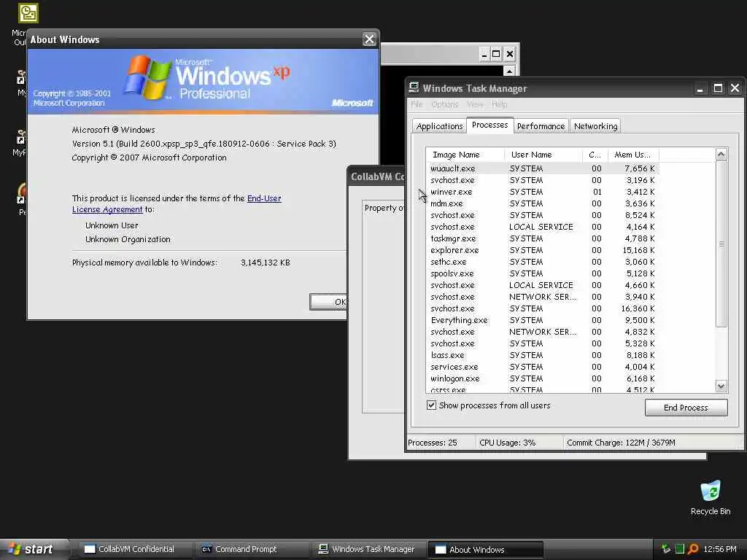The height and width of the screenshot is (560, 747).
Task: Open the Networking tab
Action: 595,126
